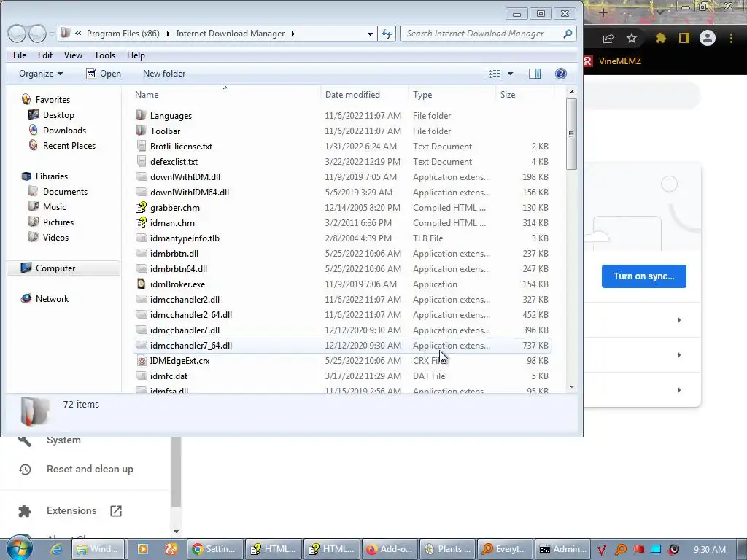Open the File menu
Screen dimensions: 747x560
click(x=20, y=55)
